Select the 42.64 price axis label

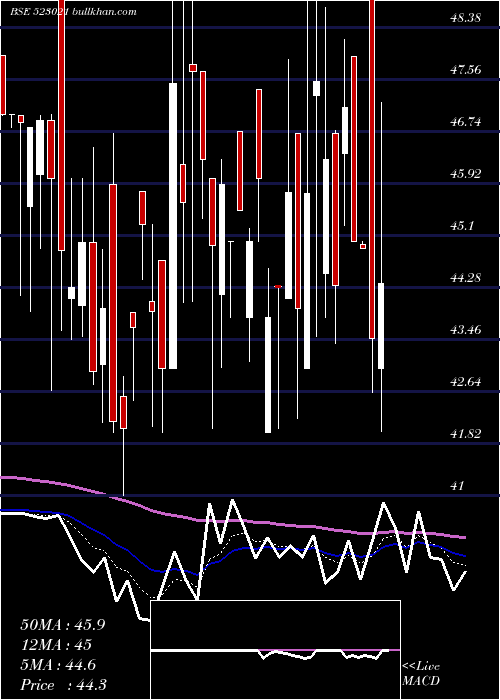[x=466, y=382]
